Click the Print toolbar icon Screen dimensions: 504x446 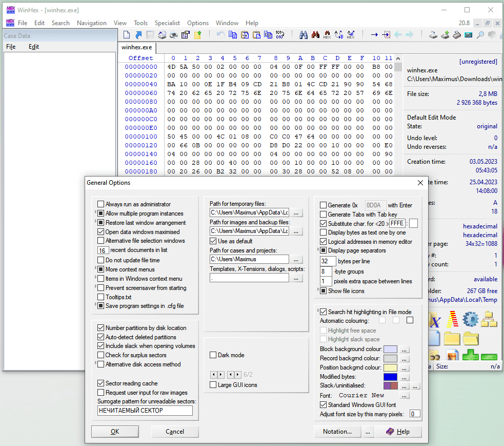pos(173,35)
